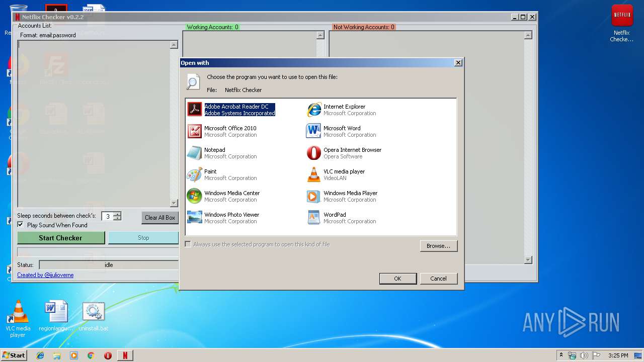This screenshot has width=644, height=362.
Task: Choose the Internet Explorer program icon
Action: [x=314, y=110]
